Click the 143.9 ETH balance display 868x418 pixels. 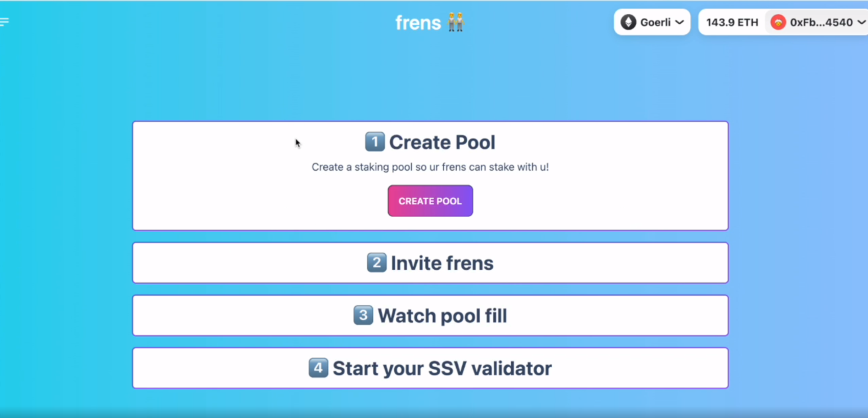point(732,22)
